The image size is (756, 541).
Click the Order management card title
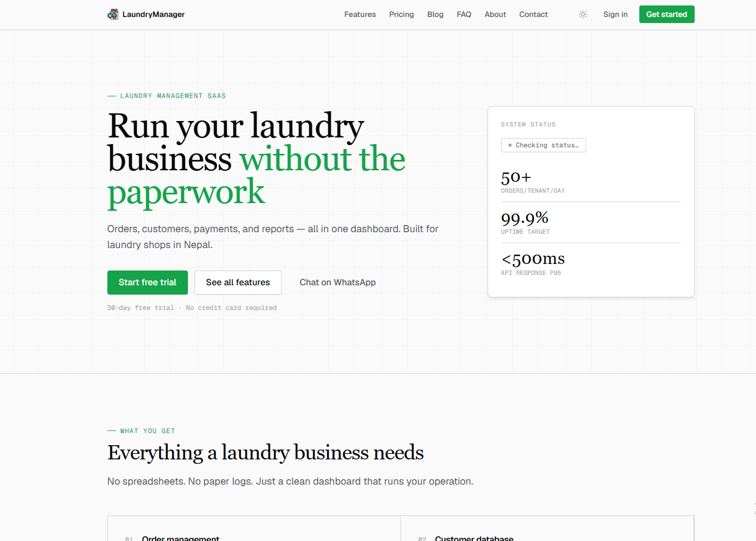pyautogui.click(x=181, y=538)
